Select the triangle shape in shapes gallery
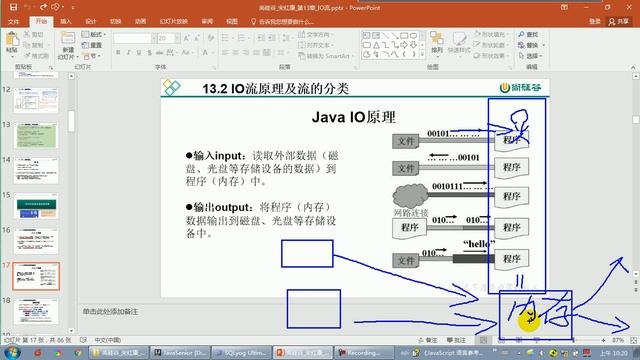This screenshot has width=640, height=360. tap(376, 45)
